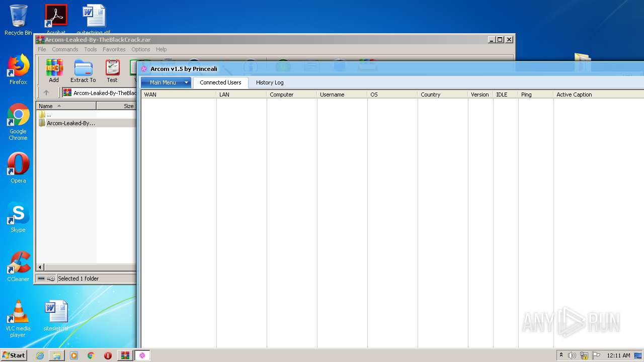Click the Test archive toolbar icon

click(112, 71)
